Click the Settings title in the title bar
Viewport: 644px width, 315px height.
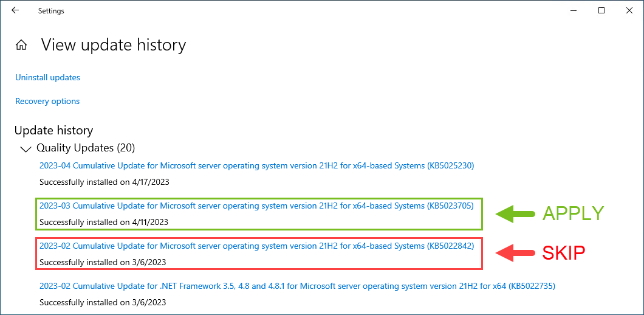click(51, 11)
